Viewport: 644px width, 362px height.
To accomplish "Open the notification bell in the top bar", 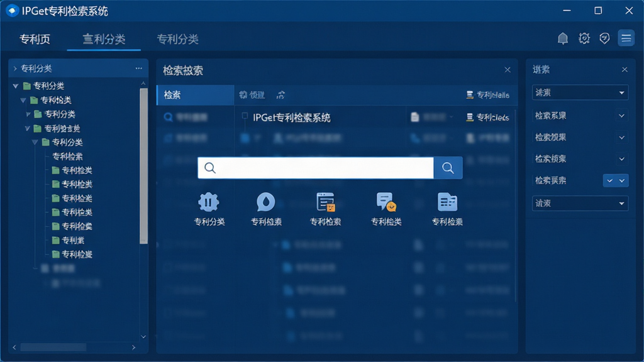I will (563, 38).
